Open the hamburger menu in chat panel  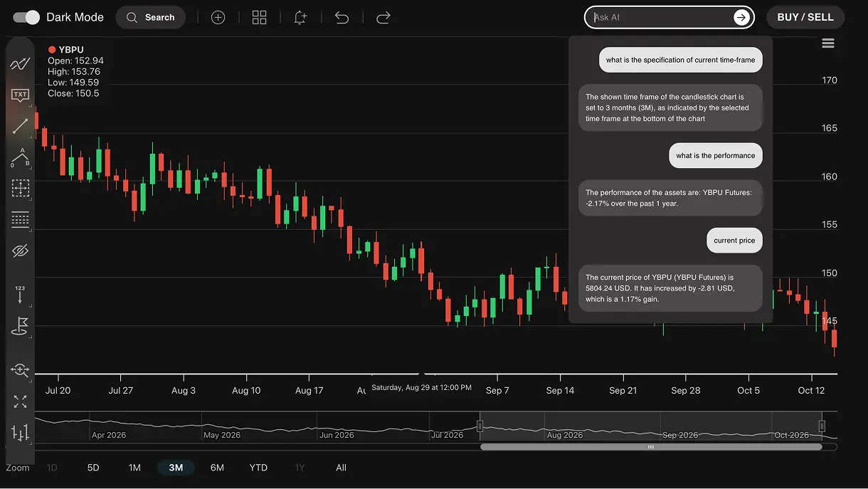[827, 43]
